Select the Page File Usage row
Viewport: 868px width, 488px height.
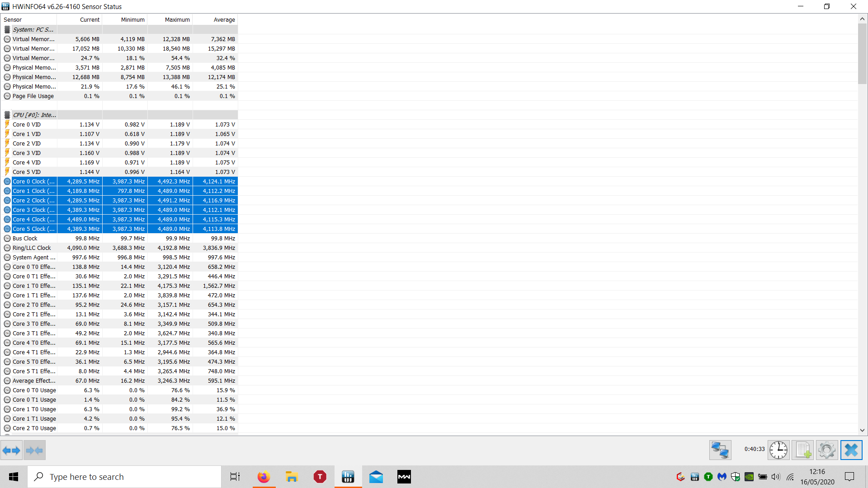(x=119, y=96)
